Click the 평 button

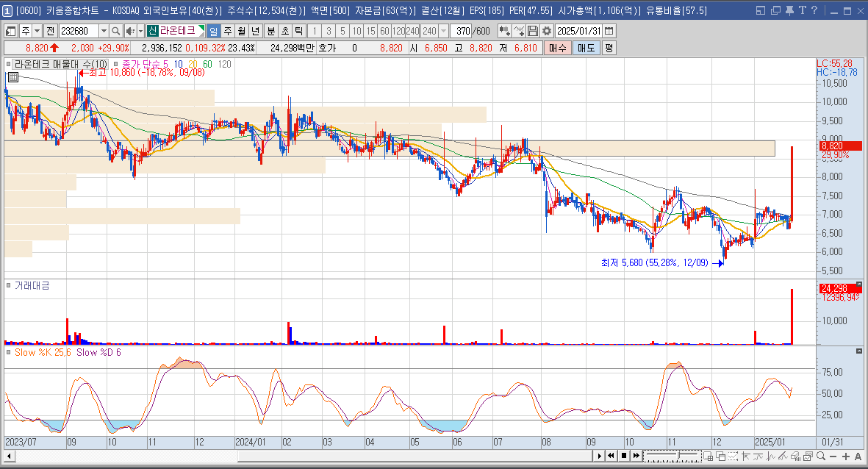click(x=609, y=49)
